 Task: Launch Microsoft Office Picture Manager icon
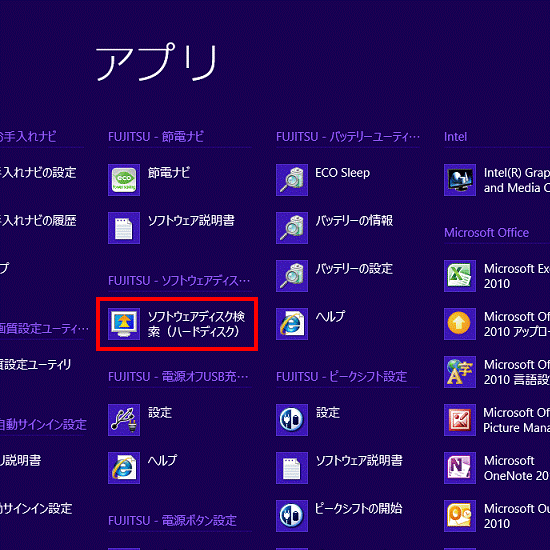[460, 420]
